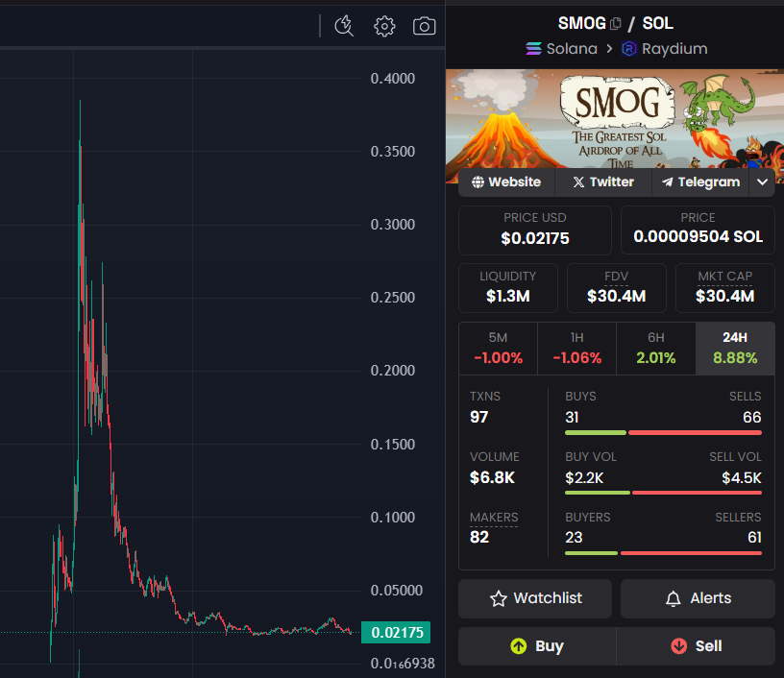Click the SELLERS value 61
This screenshot has height=678, width=784.
point(754,537)
